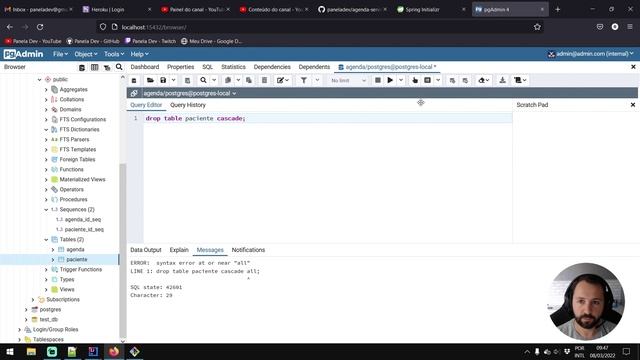
Task: Open the Windows Start menu
Action: pyautogui.click(x=10, y=351)
